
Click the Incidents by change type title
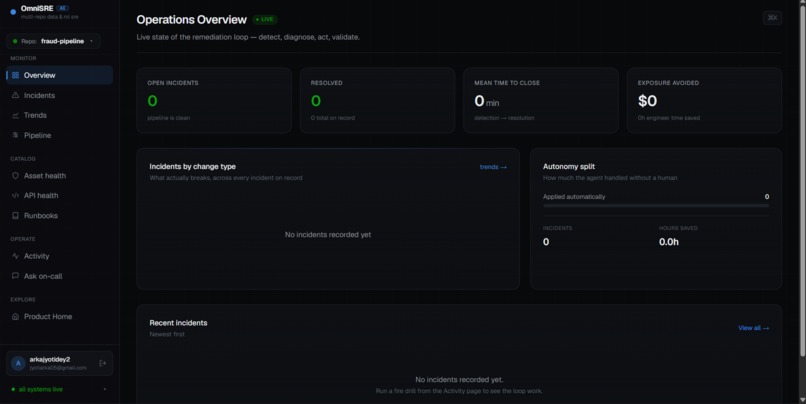[x=192, y=167]
